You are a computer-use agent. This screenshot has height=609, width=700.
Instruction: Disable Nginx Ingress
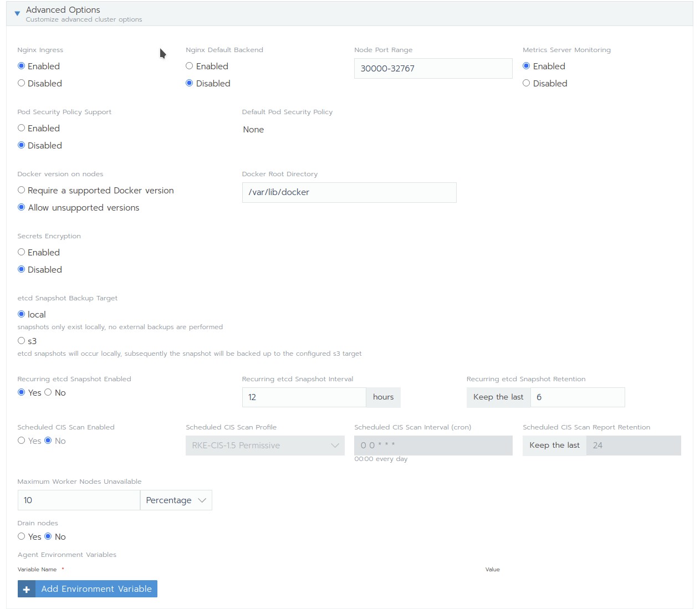[21, 83]
